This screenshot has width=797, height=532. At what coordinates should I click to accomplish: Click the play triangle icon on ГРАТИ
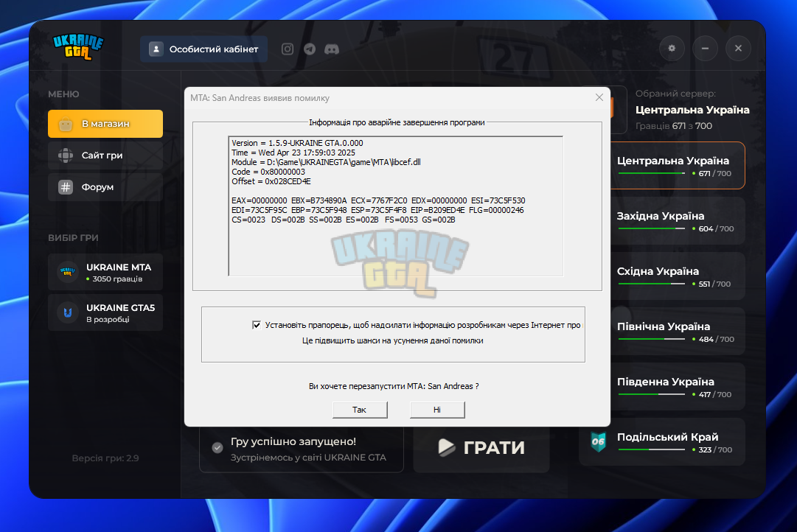point(446,447)
